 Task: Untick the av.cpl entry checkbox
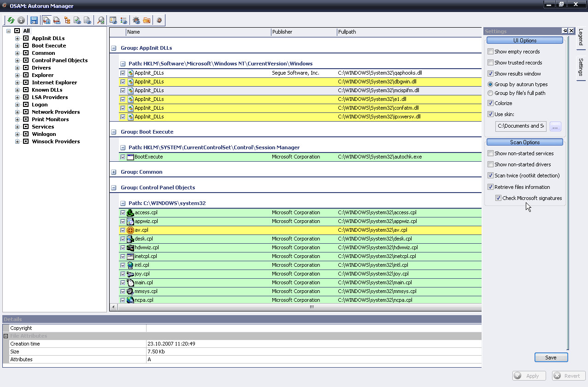point(123,230)
